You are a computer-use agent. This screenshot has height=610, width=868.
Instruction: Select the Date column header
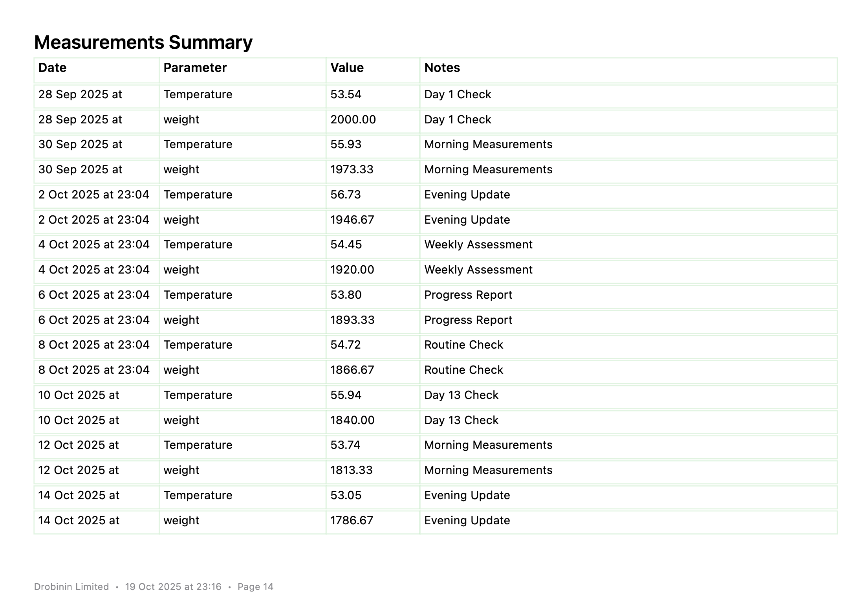[x=52, y=68]
